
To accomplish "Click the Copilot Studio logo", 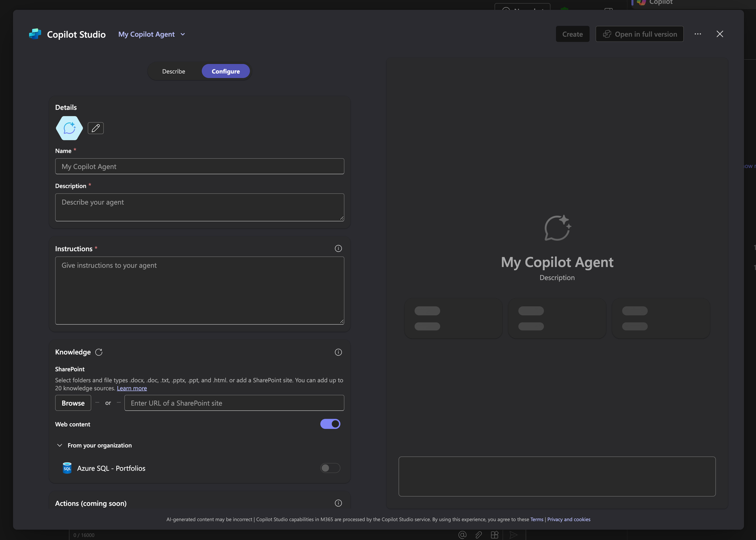I will [35, 34].
